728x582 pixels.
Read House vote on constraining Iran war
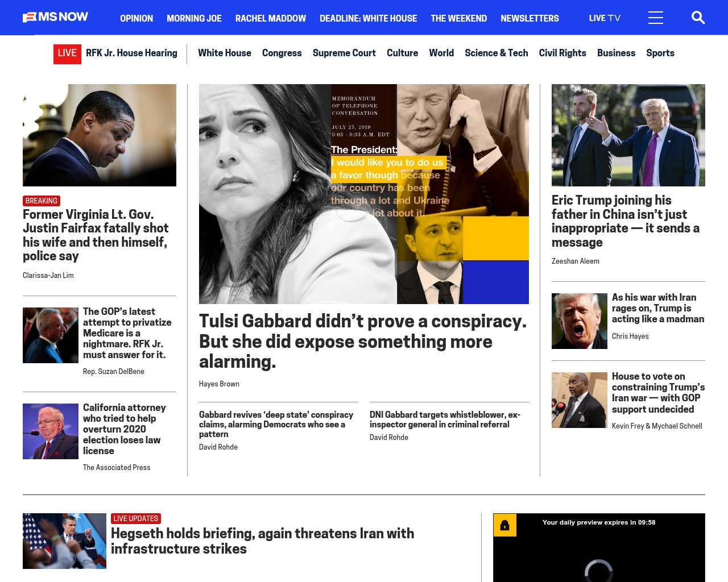point(658,393)
